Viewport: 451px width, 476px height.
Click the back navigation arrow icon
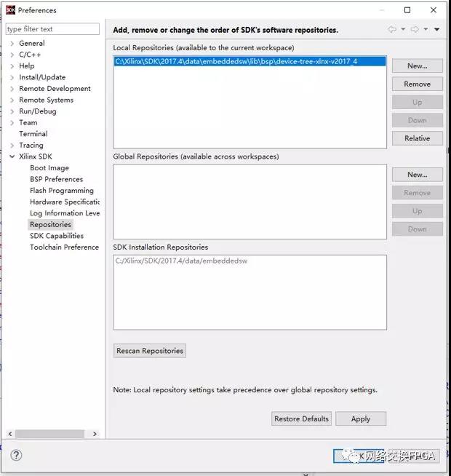pos(392,29)
